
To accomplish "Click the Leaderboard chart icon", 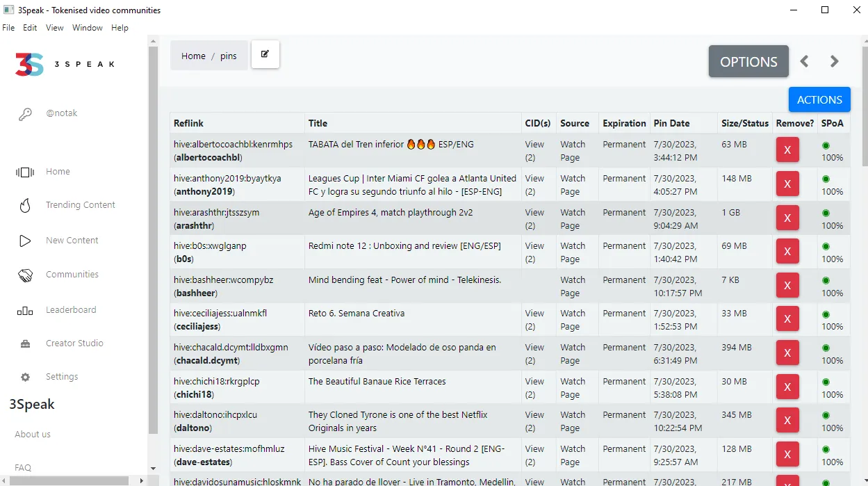I will pyautogui.click(x=25, y=311).
